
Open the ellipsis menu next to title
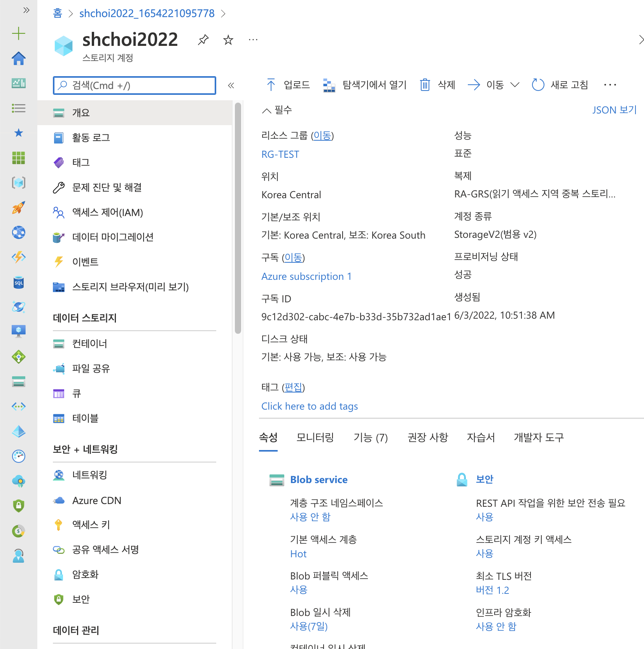(253, 40)
